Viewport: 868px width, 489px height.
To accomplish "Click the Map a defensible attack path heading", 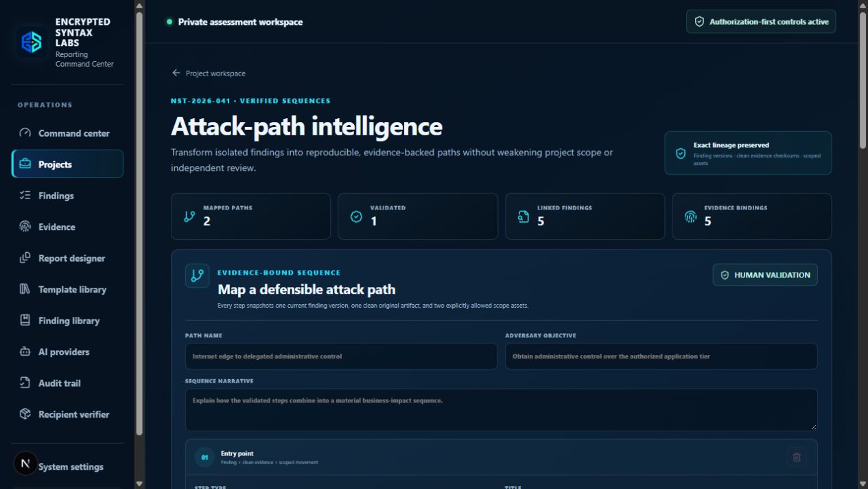I will [x=306, y=290].
